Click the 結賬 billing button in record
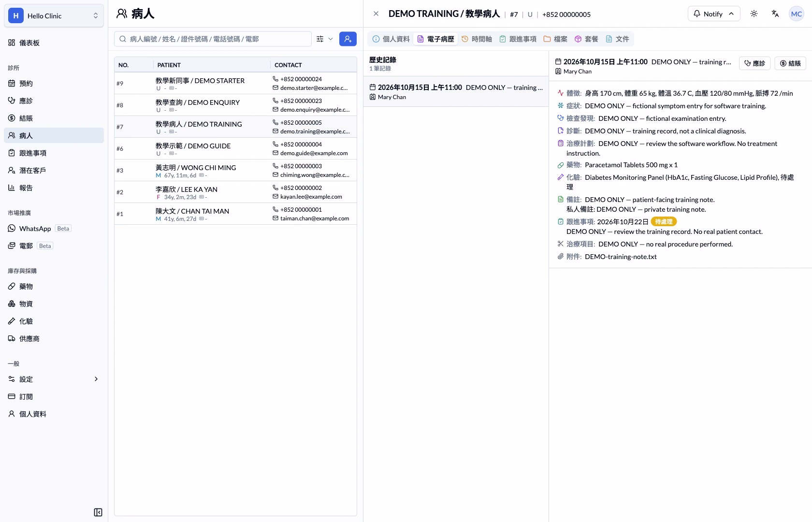The height and width of the screenshot is (522, 812). click(791, 63)
